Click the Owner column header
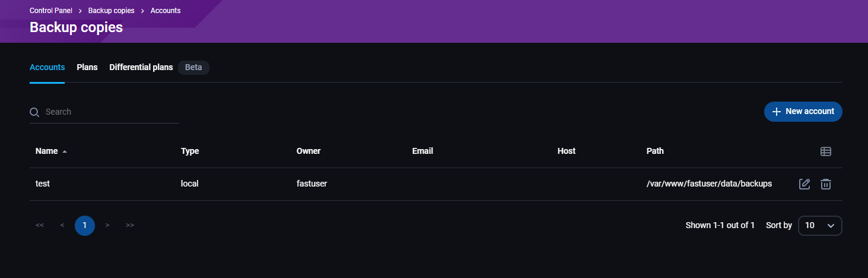Image resolution: width=868 pixels, height=278 pixels. coord(309,151)
